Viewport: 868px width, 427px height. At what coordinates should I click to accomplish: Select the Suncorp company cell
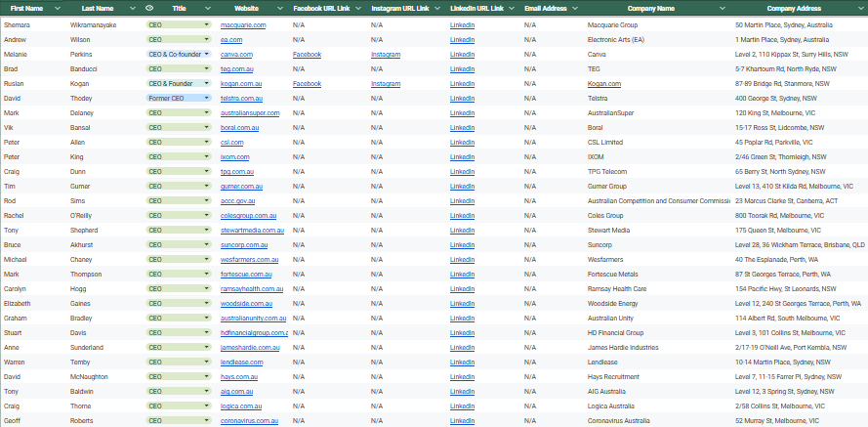pyautogui.click(x=599, y=245)
